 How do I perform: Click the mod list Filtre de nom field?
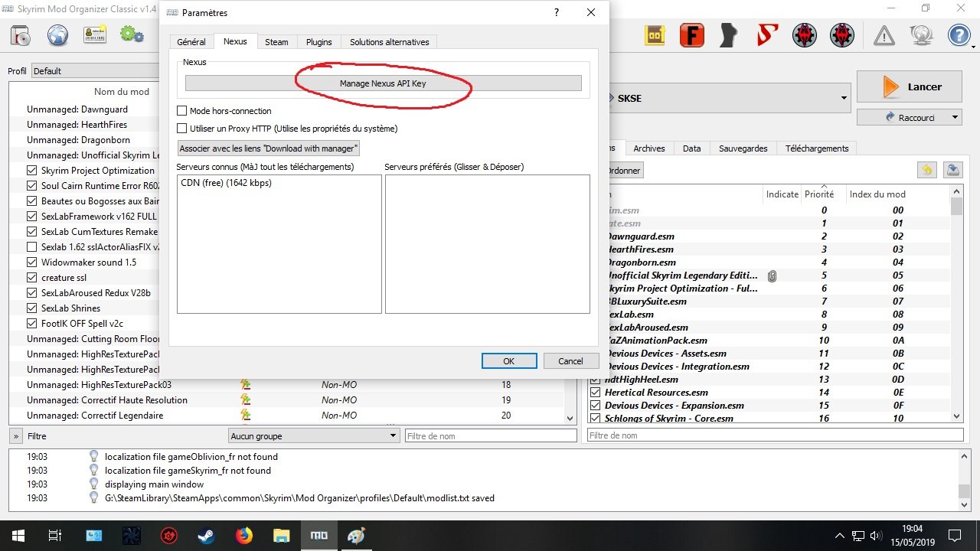[491, 436]
